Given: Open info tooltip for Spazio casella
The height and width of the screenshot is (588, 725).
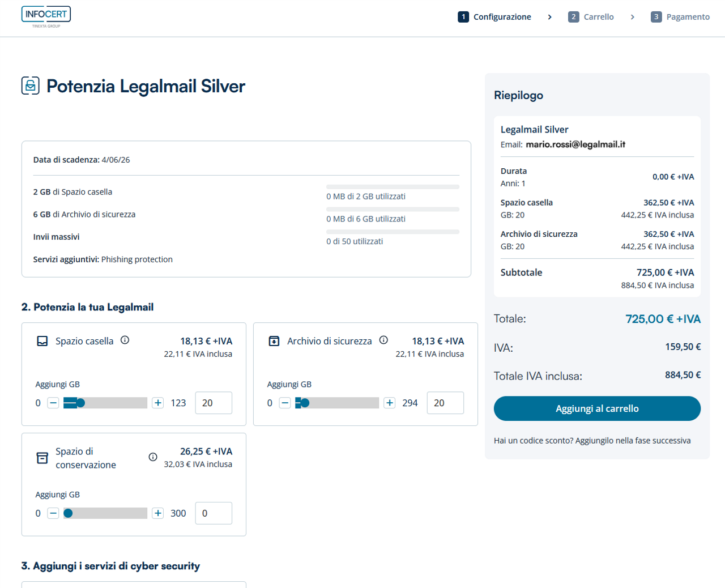Looking at the screenshot, I should click(x=125, y=340).
